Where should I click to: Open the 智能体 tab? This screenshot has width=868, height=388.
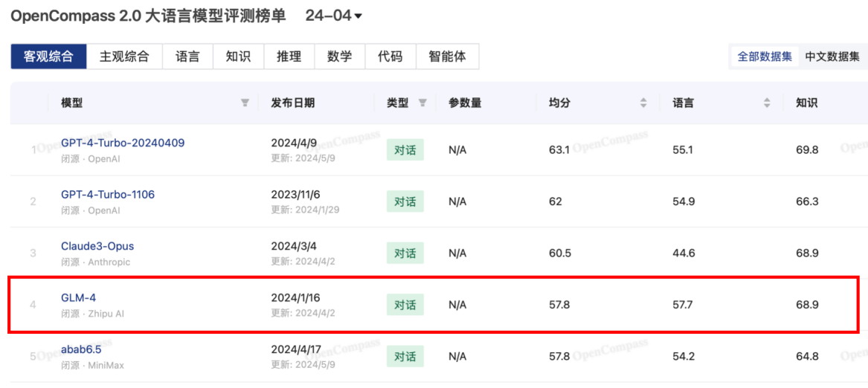click(447, 56)
